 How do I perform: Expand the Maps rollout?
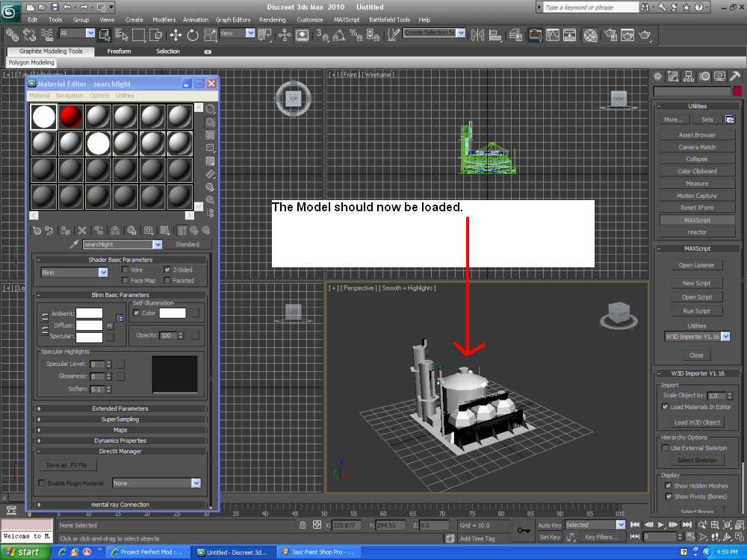tap(120, 430)
